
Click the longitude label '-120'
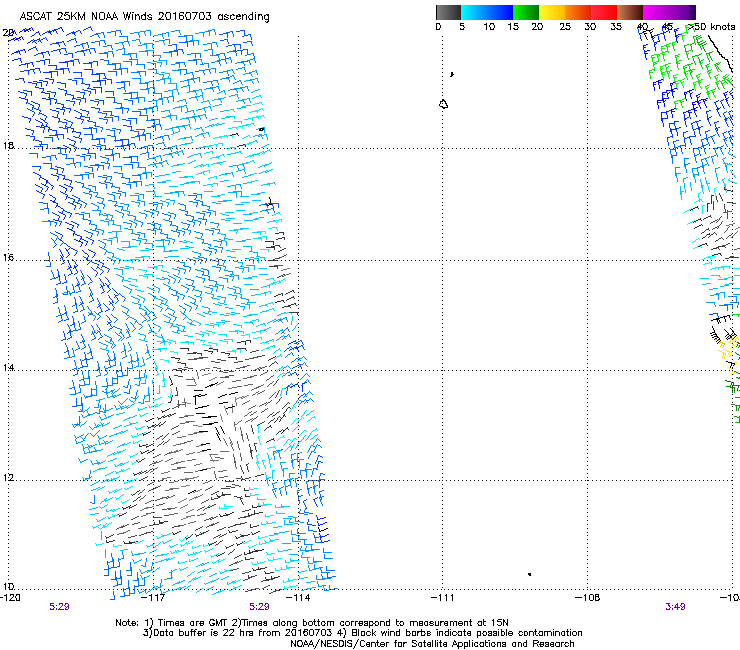click(10, 597)
